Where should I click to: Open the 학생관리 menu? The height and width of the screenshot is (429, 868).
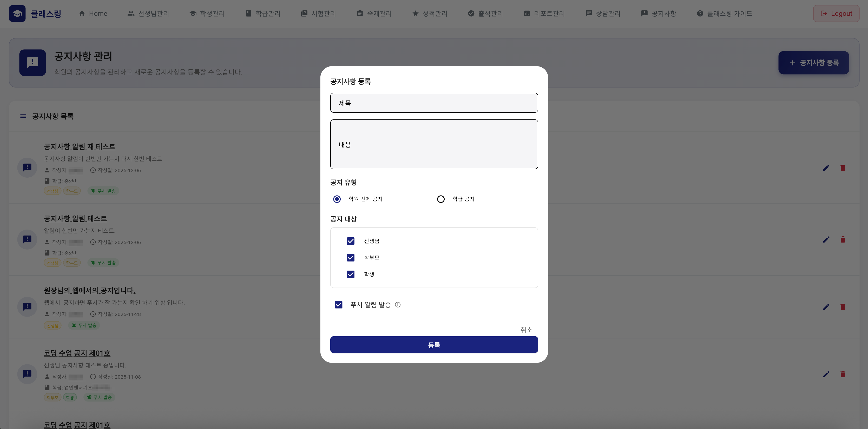point(207,14)
